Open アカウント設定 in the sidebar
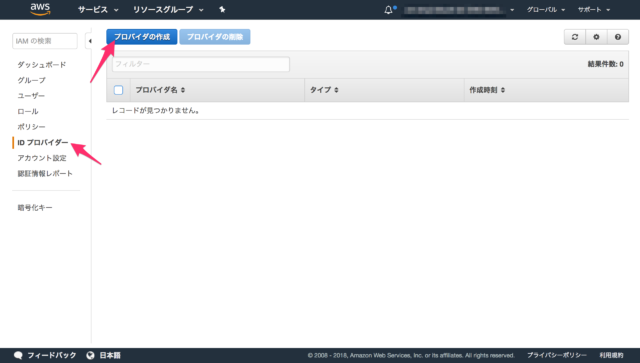640x363 pixels. (42, 158)
